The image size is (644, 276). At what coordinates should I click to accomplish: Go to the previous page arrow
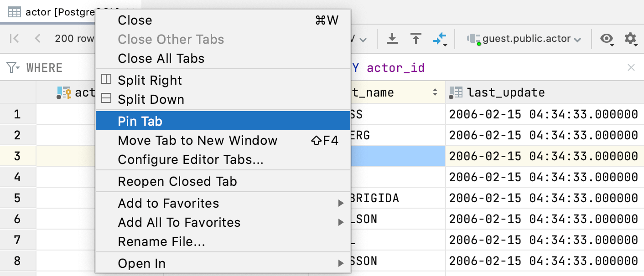(38, 39)
